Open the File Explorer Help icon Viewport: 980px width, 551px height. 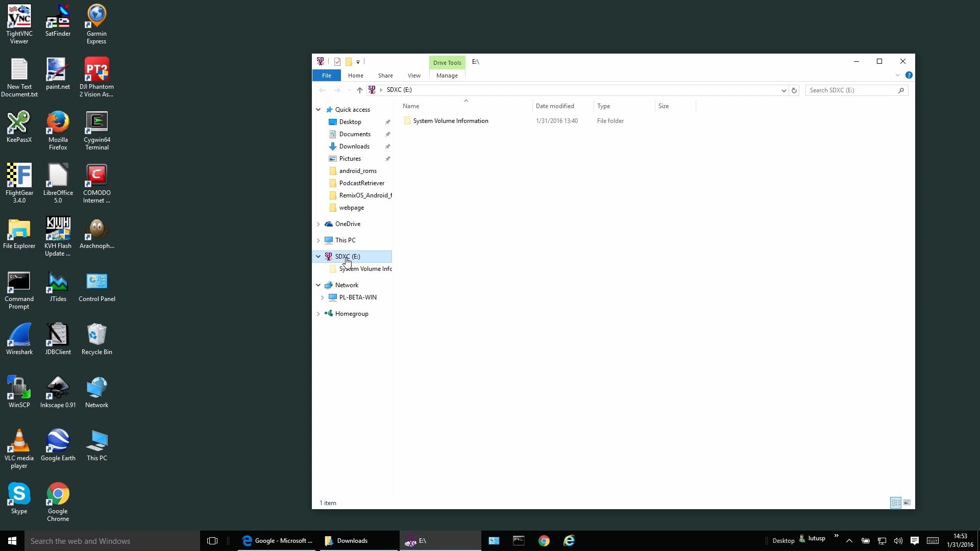click(x=909, y=75)
